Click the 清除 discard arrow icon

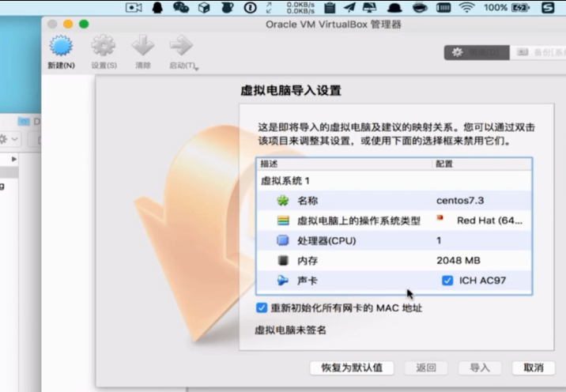pyautogui.click(x=143, y=46)
